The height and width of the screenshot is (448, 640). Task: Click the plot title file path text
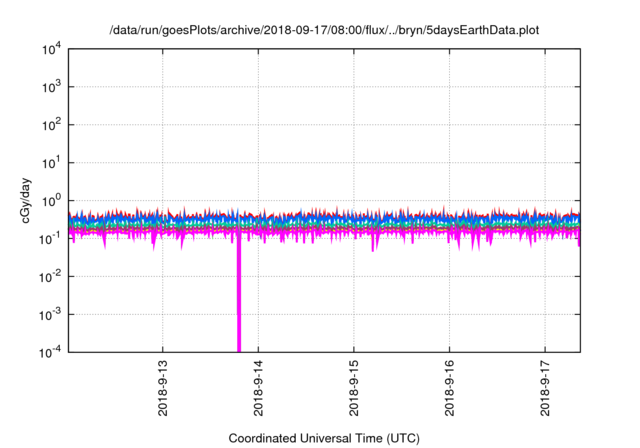[324, 30]
